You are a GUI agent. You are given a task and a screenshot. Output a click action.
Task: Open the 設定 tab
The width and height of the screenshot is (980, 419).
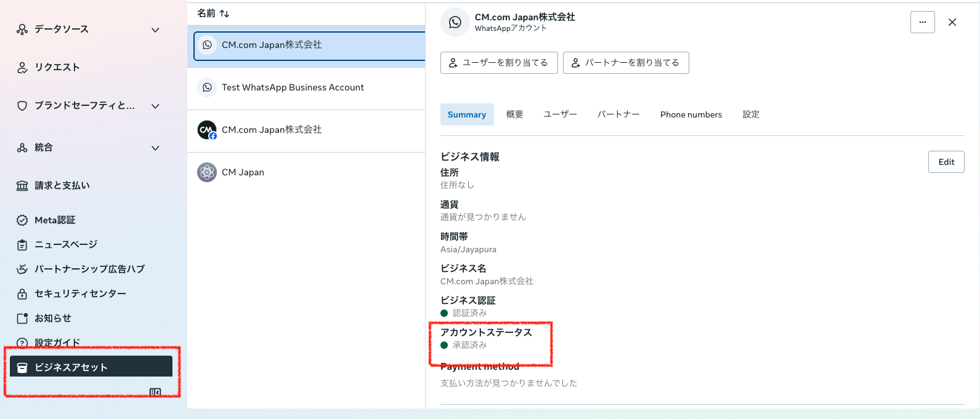coord(751,114)
